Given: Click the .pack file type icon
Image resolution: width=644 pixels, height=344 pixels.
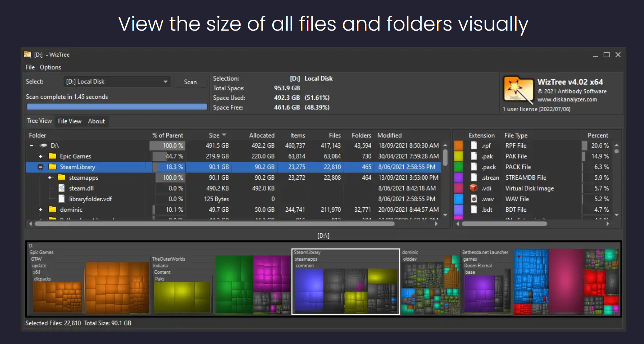Looking at the screenshot, I should click(474, 167).
